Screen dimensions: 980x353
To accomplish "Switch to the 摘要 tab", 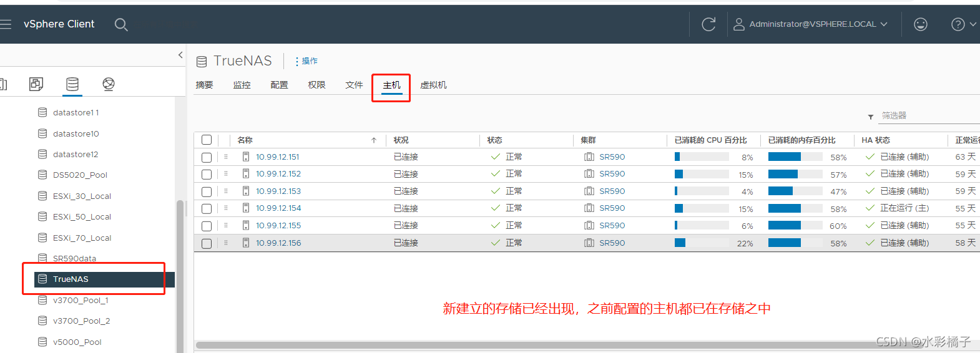I will tap(204, 85).
